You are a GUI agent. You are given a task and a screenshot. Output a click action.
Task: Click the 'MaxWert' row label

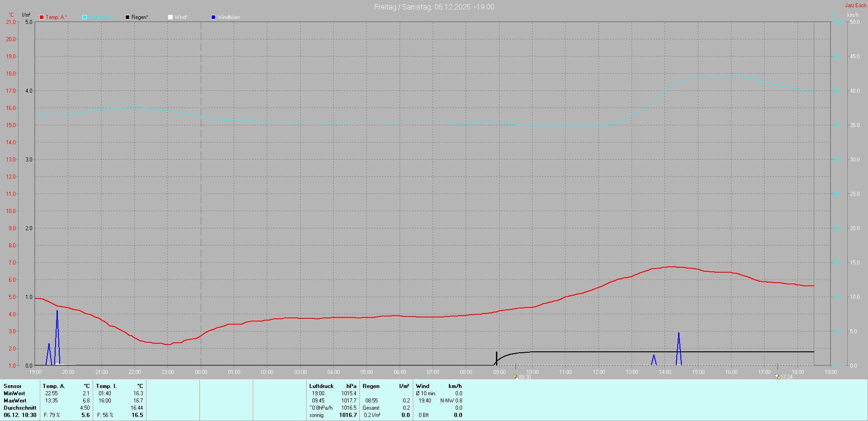(x=15, y=401)
